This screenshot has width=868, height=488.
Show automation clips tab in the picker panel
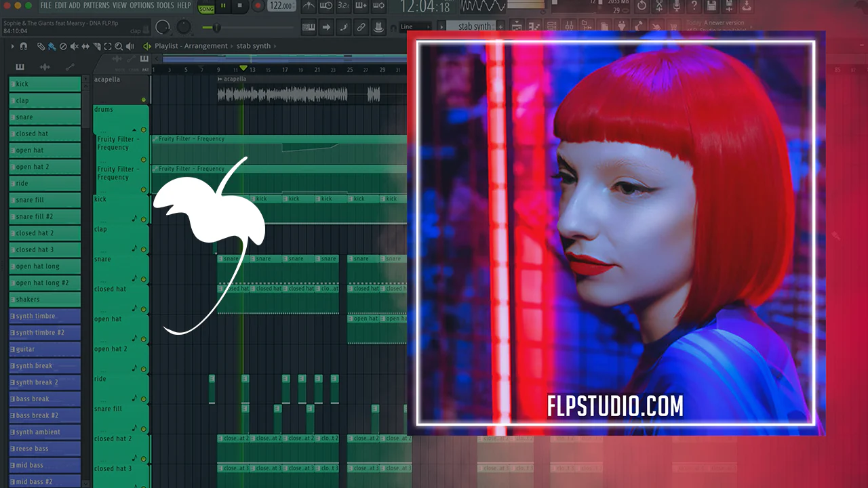click(x=70, y=66)
